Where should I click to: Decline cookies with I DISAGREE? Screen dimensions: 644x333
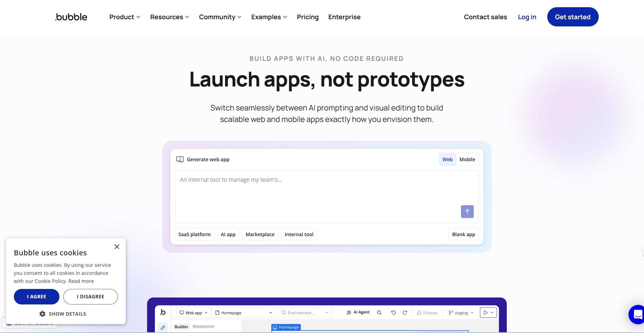click(x=91, y=297)
